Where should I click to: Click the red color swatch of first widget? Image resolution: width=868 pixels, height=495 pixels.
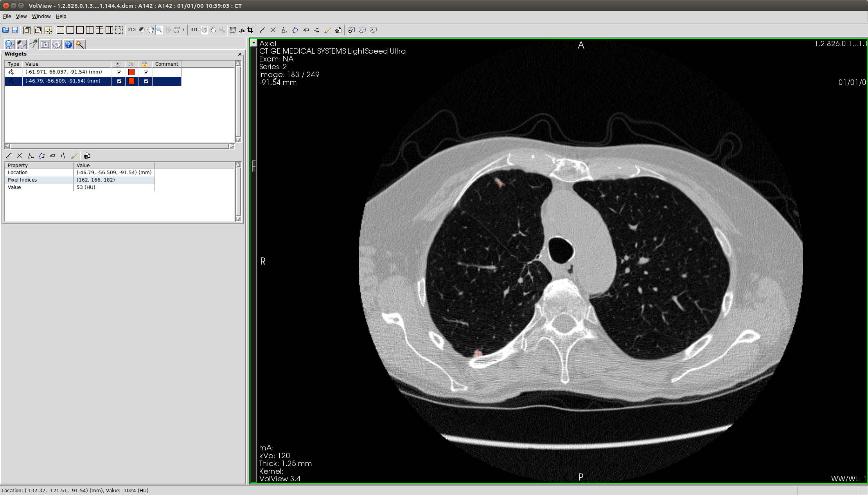tap(131, 72)
